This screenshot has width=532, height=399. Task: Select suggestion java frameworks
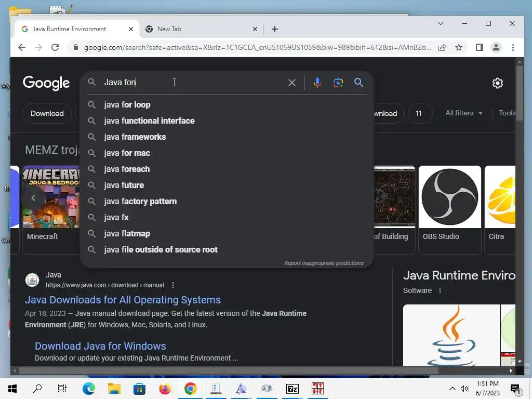pos(227,137)
